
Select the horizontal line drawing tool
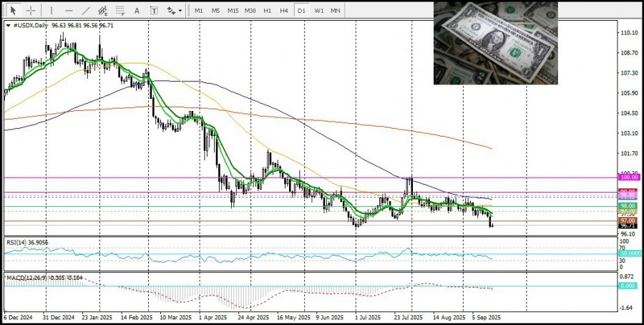click(x=69, y=11)
